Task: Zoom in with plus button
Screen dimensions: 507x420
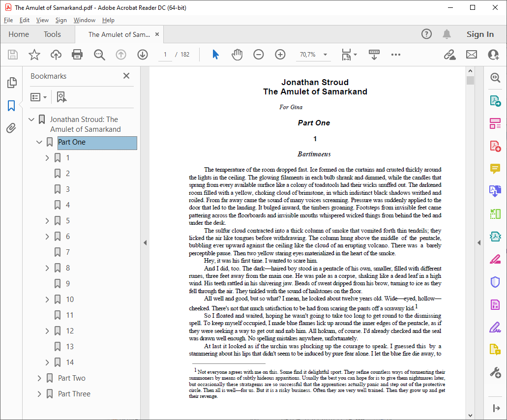Action: tap(280, 54)
